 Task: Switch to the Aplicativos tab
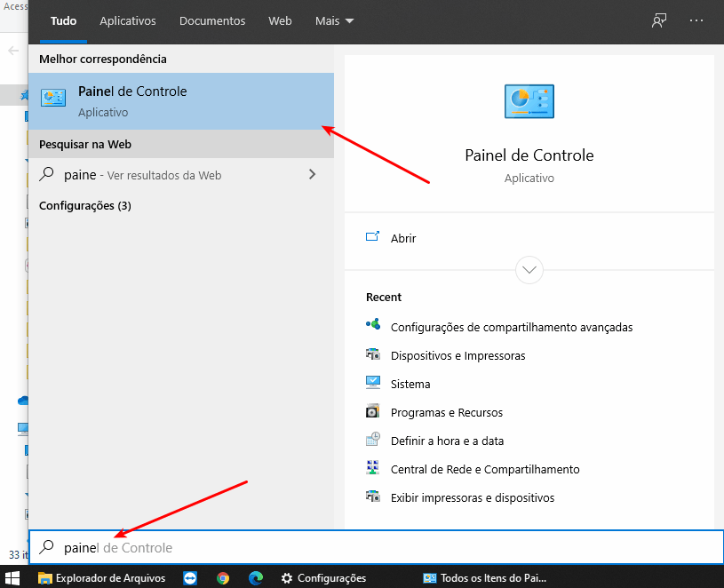[x=128, y=21]
